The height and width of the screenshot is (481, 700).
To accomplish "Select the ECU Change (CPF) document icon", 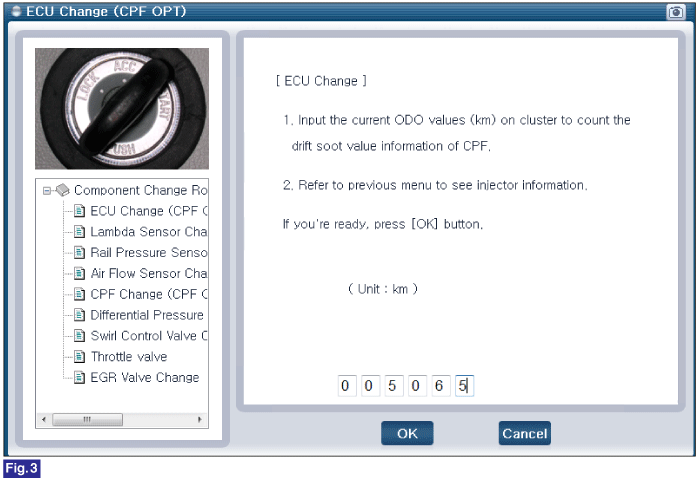I will 79,211.
